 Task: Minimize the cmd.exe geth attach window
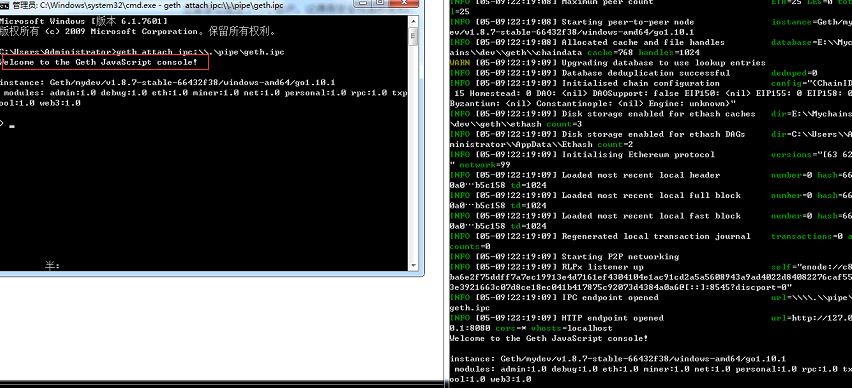pyautogui.click(x=362, y=3)
